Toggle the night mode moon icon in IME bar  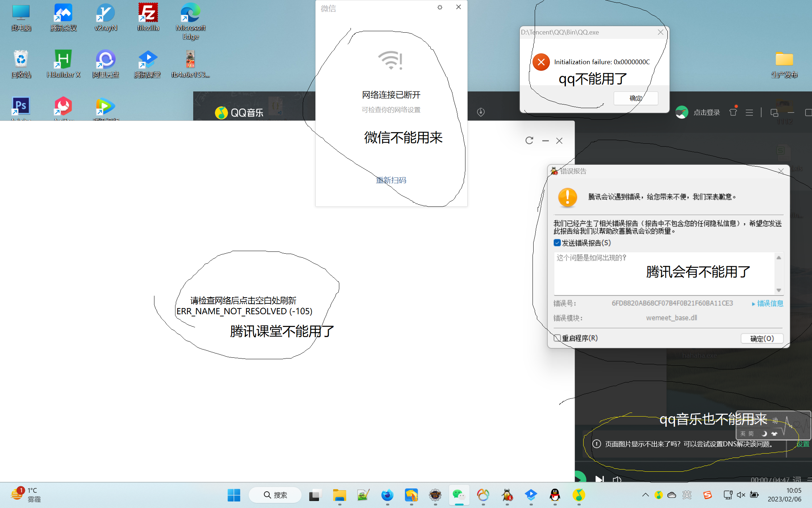point(764,433)
